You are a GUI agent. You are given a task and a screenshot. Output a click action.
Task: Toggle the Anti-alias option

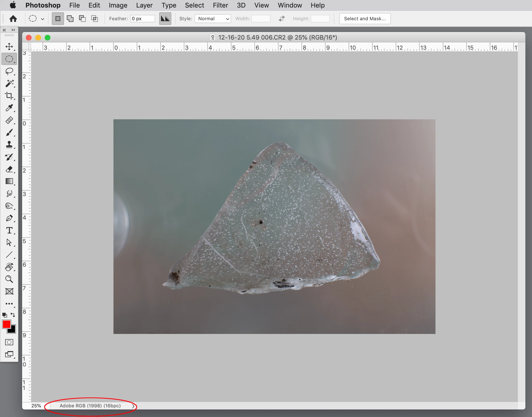pyautogui.click(x=165, y=19)
